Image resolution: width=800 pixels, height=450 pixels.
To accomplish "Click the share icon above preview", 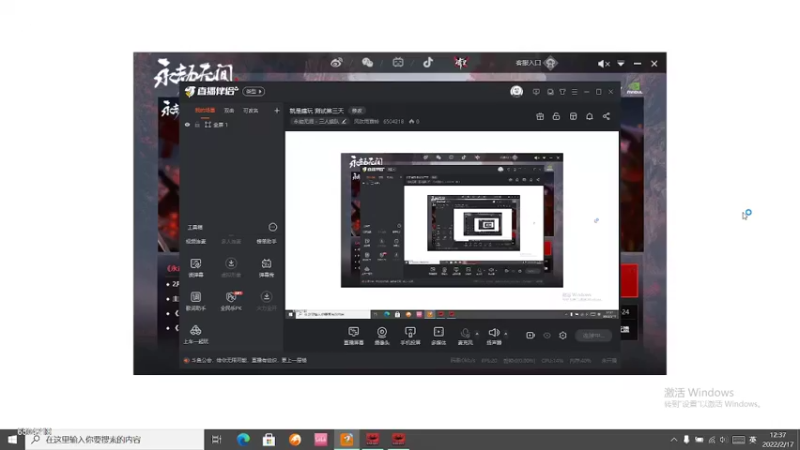I will [x=606, y=116].
